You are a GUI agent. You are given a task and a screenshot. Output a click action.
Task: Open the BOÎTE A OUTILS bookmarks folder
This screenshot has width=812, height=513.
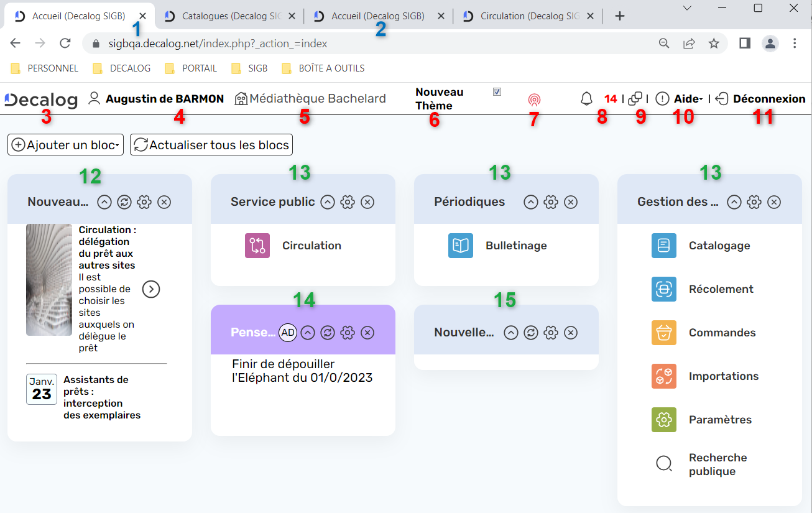click(x=323, y=68)
